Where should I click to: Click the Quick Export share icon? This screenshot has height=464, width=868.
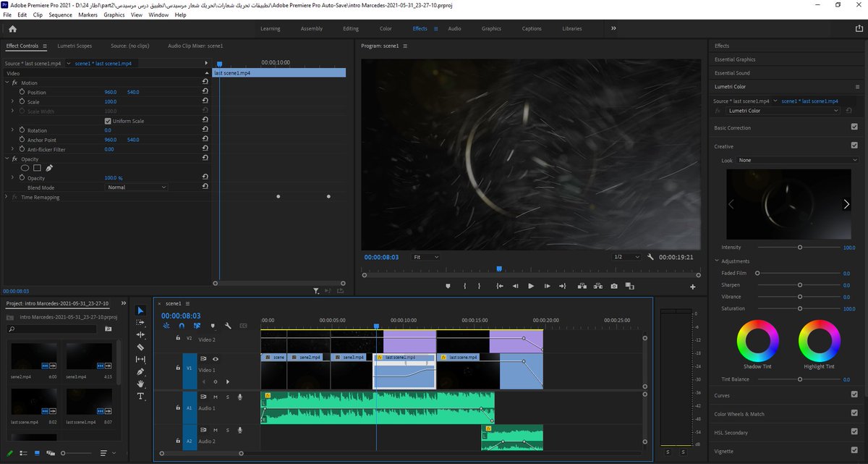[858, 29]
